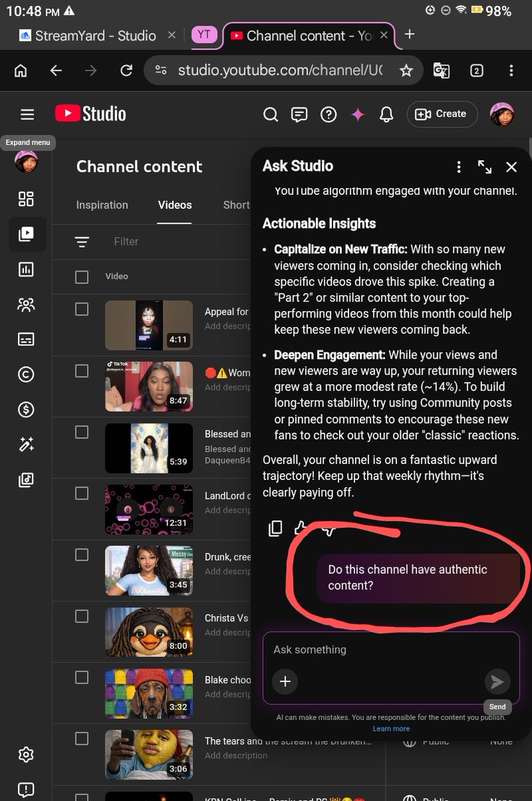Open Settings gear in the sidebar

pos(26,755)
